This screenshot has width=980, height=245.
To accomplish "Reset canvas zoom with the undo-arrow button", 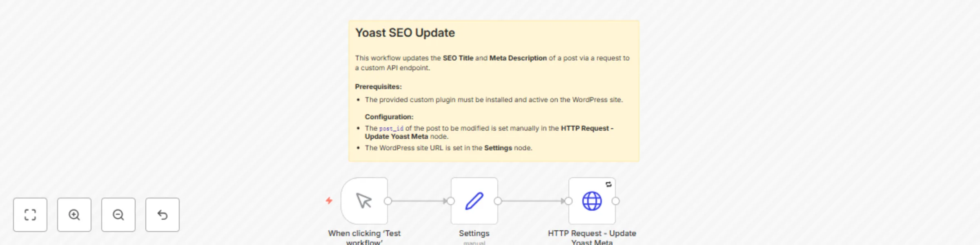I will (x=163, y=215).
